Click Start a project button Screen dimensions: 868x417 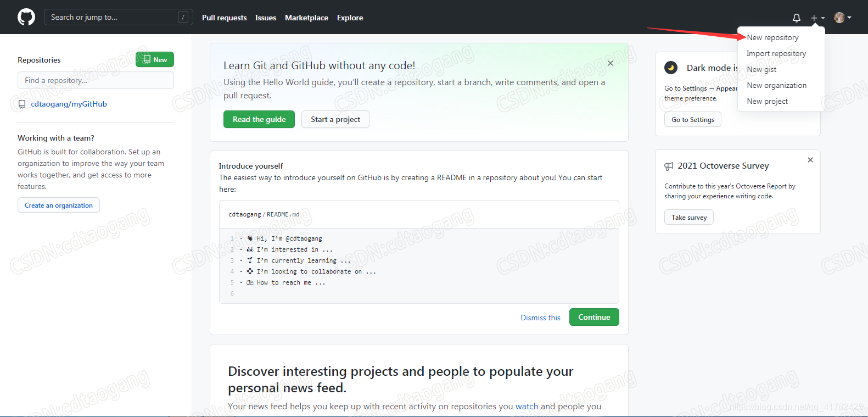[x=335, y=119]
